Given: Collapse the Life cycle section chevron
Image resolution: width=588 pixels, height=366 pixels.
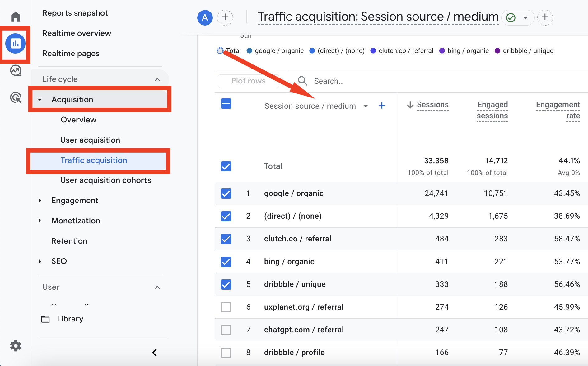Looking at the screenshot, I should (x=157, y=79).
